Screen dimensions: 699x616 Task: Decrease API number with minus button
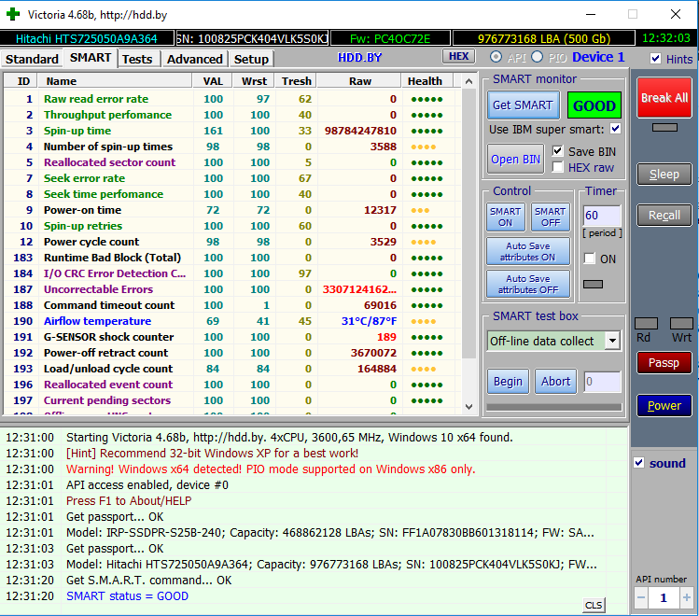coord(641,597)
